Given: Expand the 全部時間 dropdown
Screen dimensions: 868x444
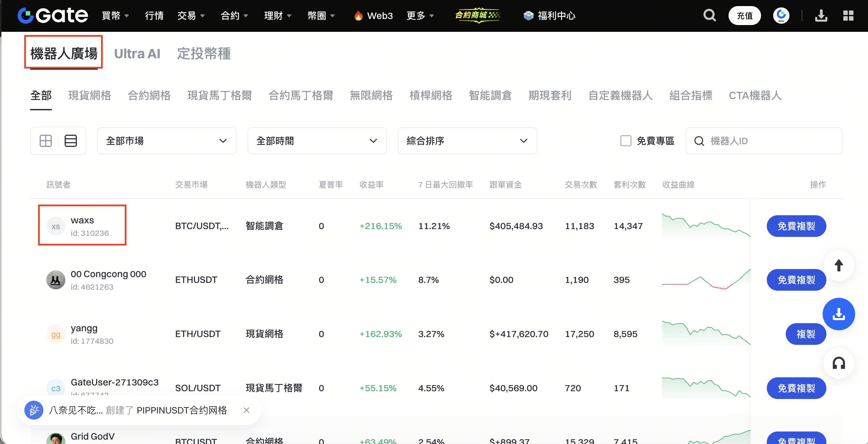Looking at the screenshot, I should [x=317, y=141].
